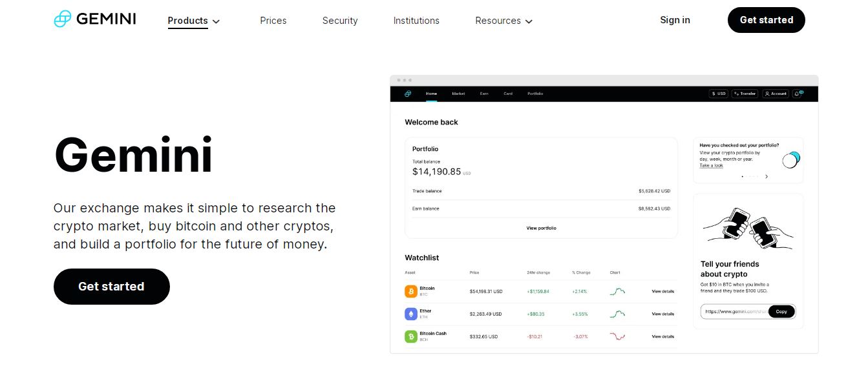Viewport: 868px width, 366px height.
Task: Click the small Gemini icon in dashboard bar
Action: 408,94
